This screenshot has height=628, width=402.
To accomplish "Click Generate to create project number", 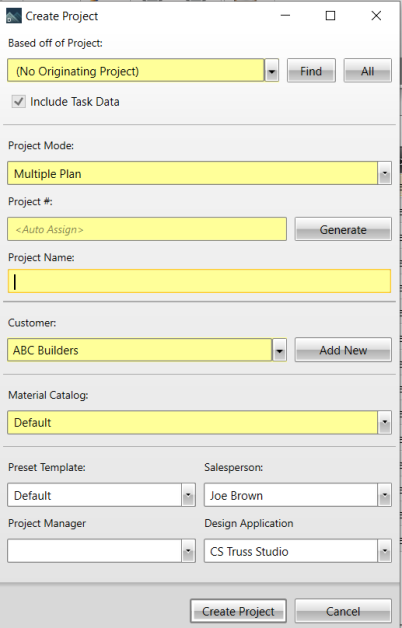I will coord(343,229).
